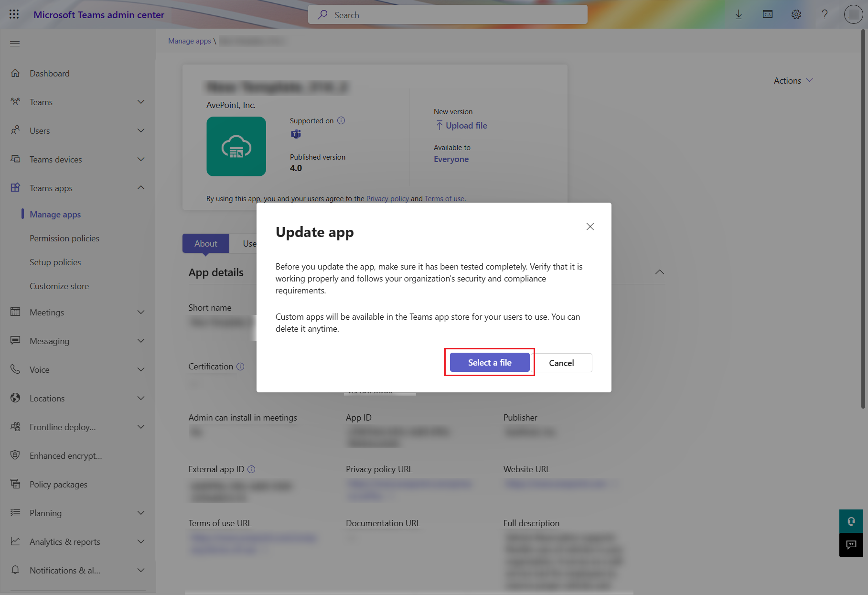
Task: Click the Cancel button
Action: point(561,363)
